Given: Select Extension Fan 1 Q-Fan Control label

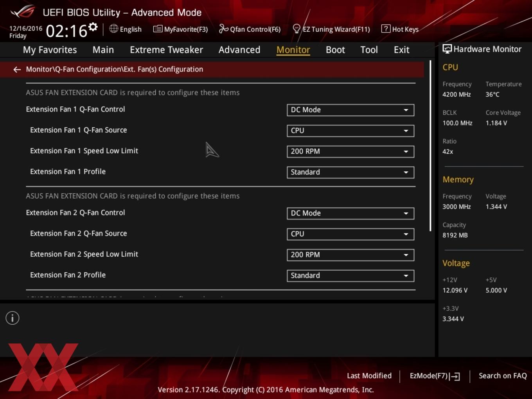Looking at the screenshot, I should pyautogui.click(x=75, y=110).
